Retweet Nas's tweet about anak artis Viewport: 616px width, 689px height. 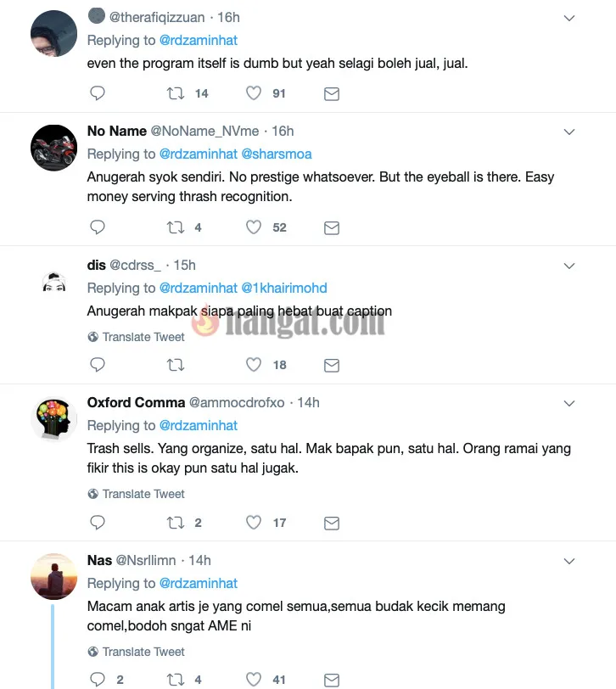click(176, 680)
